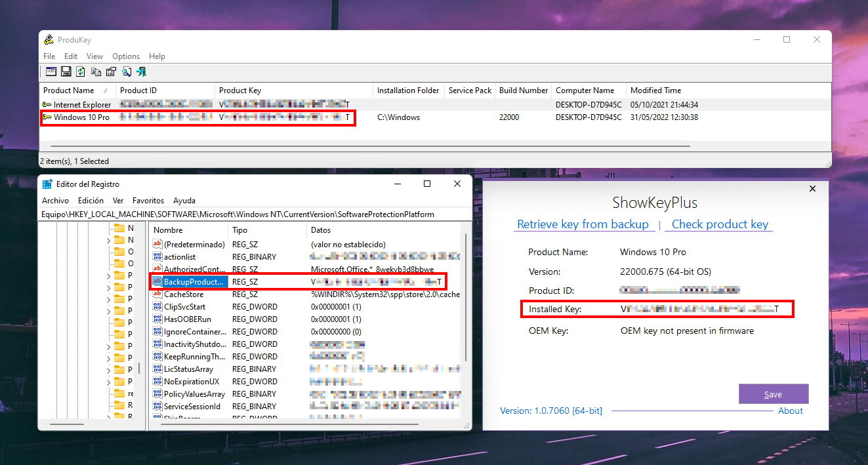
Task: Click the Internet Explorer icon in the product list
Action: point(47,104)
